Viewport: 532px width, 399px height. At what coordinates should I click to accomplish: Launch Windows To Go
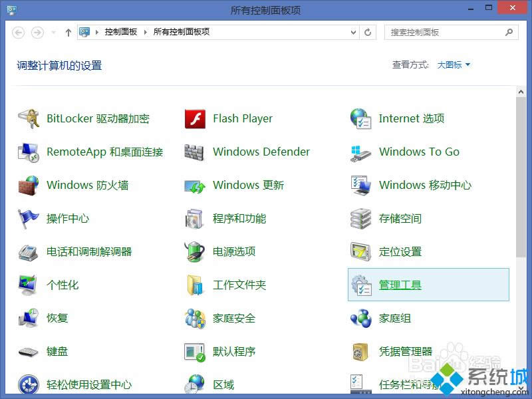pyautogui.click(x=419, y=152)
